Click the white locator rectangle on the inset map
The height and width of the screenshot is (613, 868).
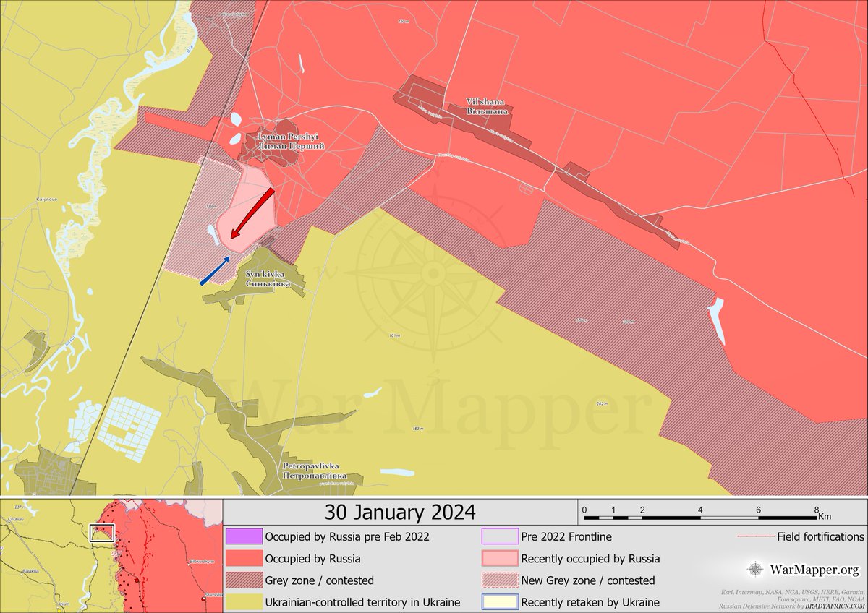tap(102, 533)
